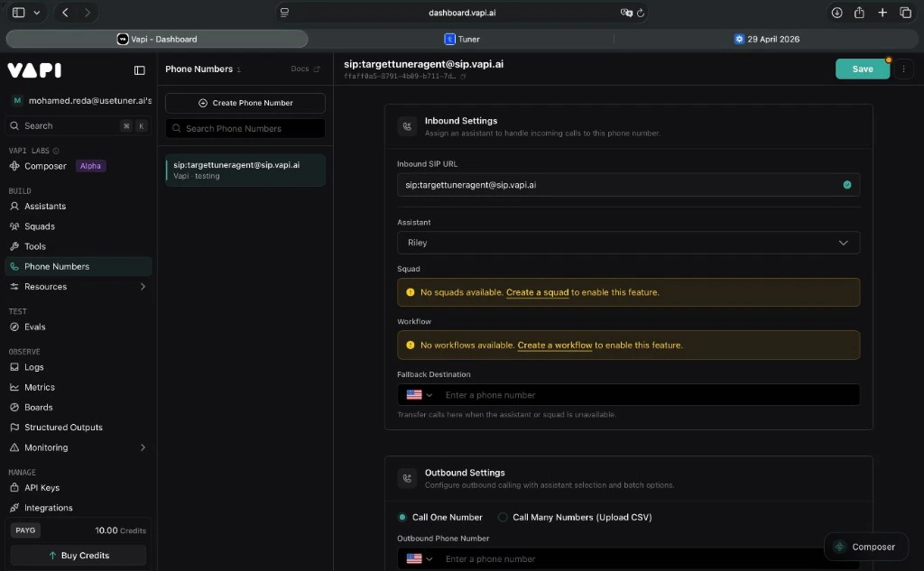Screen dimensions: 924x571
Task: Open Logs under Observe
Action: (33, 367)
